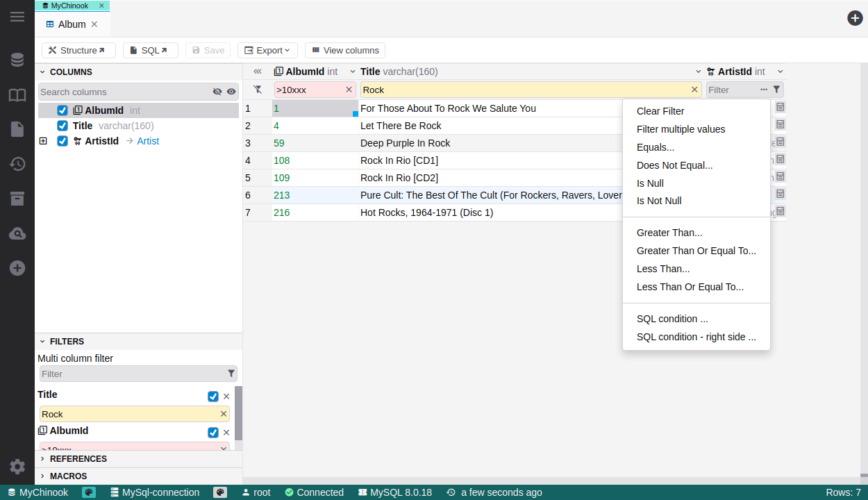Uncheck the AlbumId column checkbox
The height and width of the screenshot is (500, 868).
point(62,110)
